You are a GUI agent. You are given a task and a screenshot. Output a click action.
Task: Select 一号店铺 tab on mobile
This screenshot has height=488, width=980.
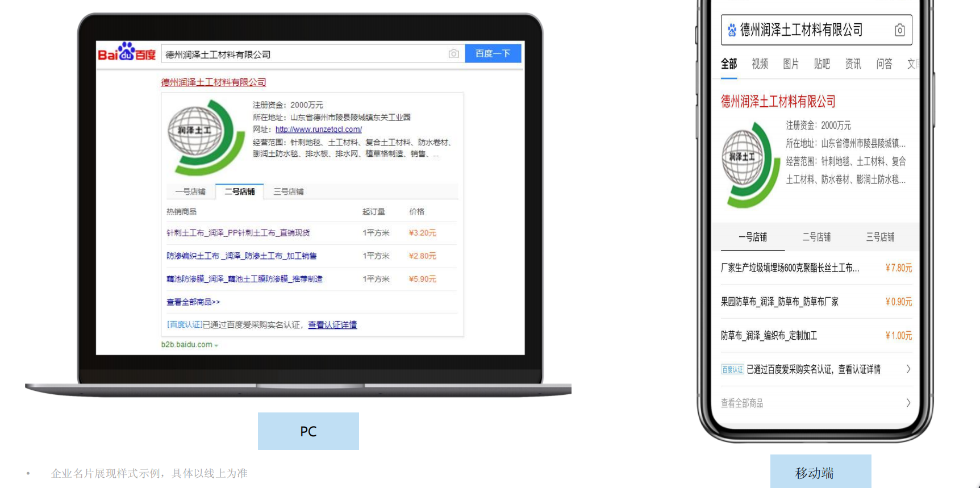(753, 237)
